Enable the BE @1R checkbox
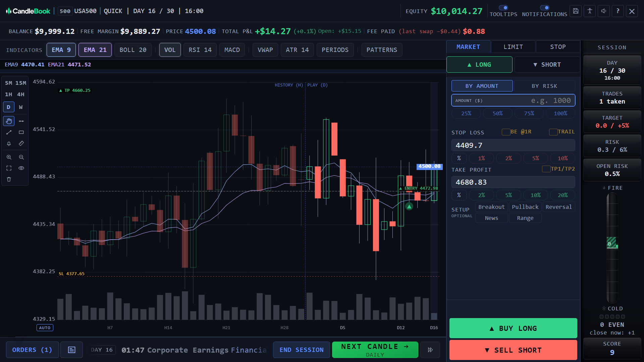The image size is (644, 362). tap(506, 132)
